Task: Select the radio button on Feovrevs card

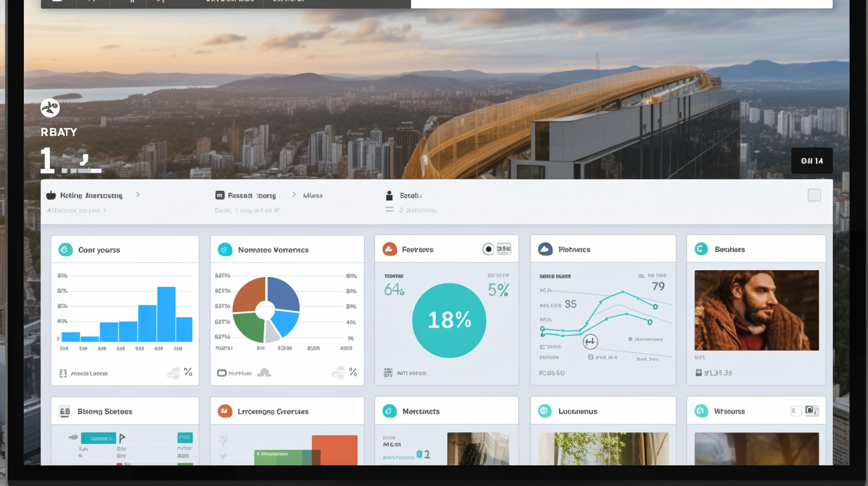Action: coord(488,250)
